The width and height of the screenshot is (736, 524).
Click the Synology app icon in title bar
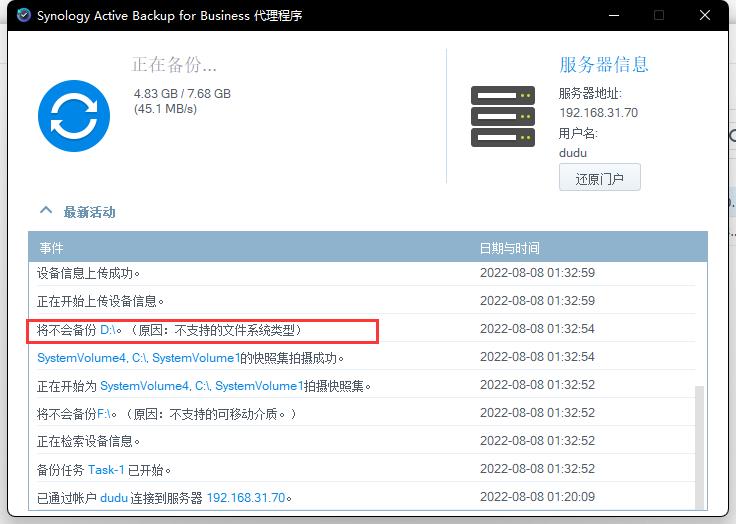pos(23,15)
